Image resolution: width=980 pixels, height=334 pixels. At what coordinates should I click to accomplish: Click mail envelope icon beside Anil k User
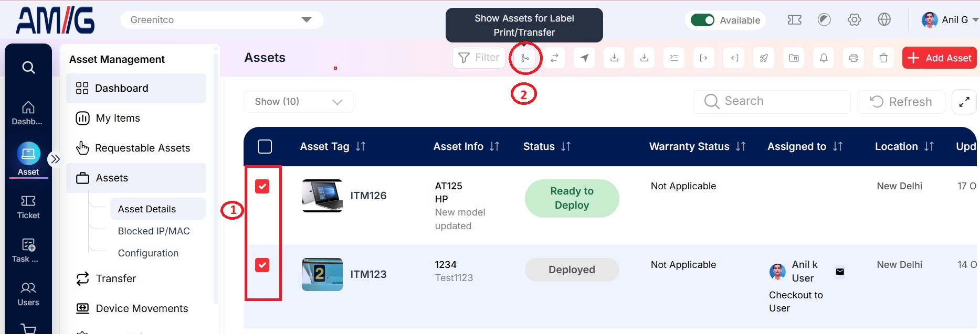click(840, 272)
